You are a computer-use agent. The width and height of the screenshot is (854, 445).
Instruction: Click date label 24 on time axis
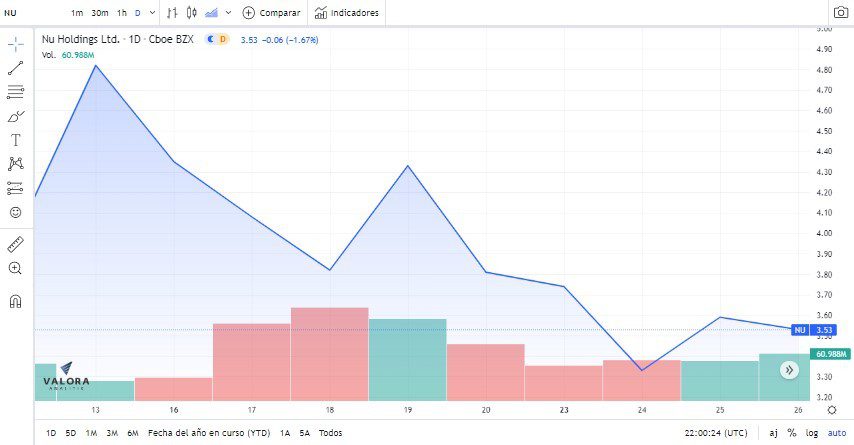tap(642, 410)
